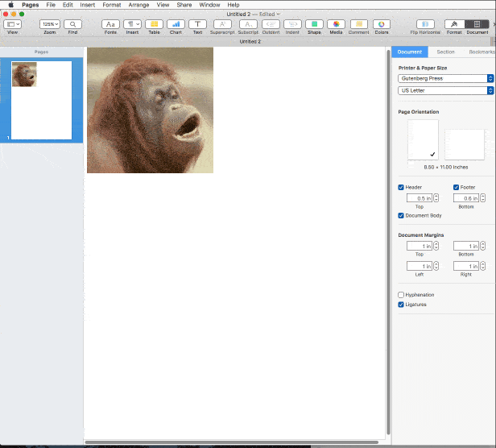Screen dimensions: 496x448
Task: Select portrait page orientation
Action: pyautogui.click(x=423, y=139)
